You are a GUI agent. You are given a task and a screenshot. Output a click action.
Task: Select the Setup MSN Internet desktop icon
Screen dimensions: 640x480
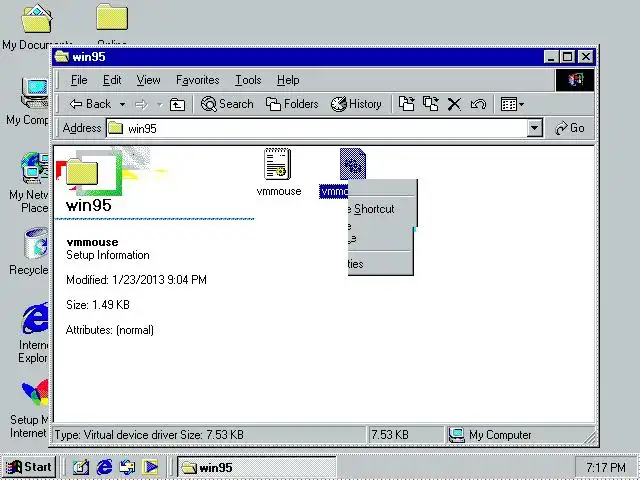(x=35, y=393)
